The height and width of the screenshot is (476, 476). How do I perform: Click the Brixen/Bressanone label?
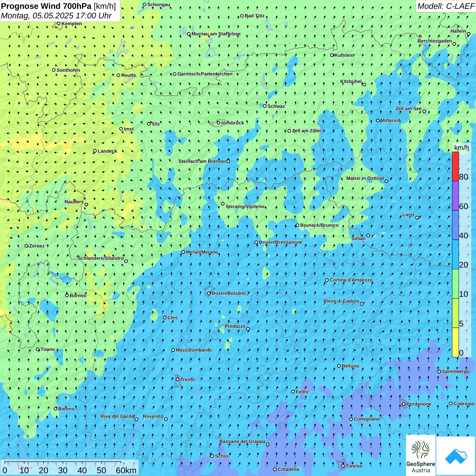coord(280,242)
